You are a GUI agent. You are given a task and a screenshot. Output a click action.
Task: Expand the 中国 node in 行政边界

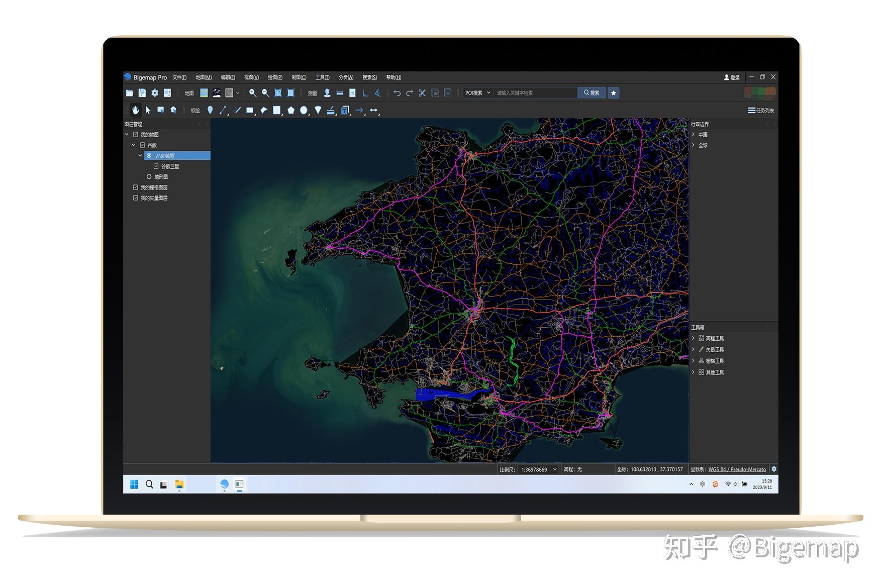(694, 134)
